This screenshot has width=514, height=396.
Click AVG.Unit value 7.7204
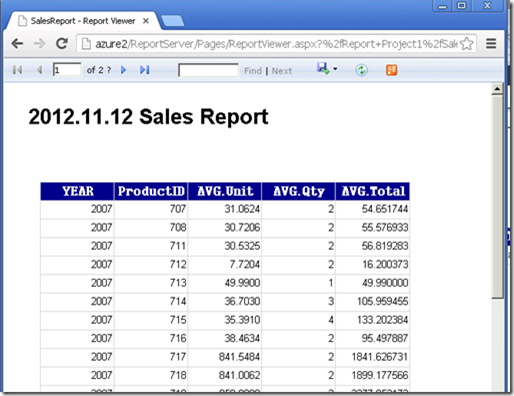tap(244, 265)
